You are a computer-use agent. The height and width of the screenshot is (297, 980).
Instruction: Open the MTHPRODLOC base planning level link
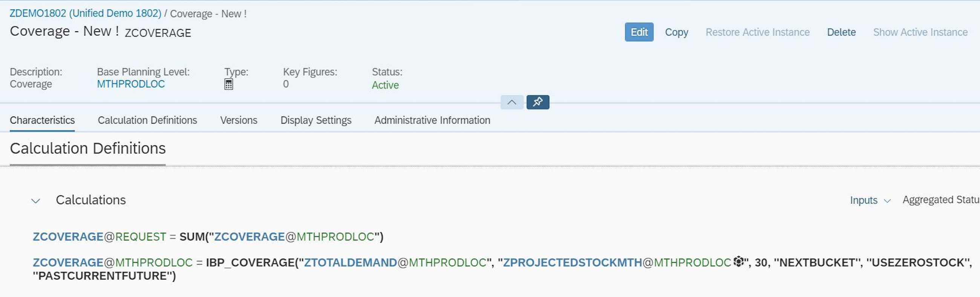click(x=130, y=84)
